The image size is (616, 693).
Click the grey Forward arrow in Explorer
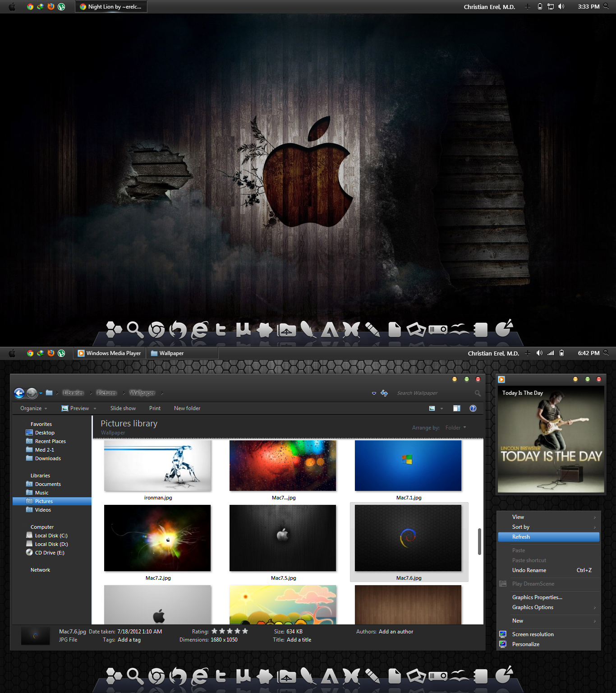32,393
